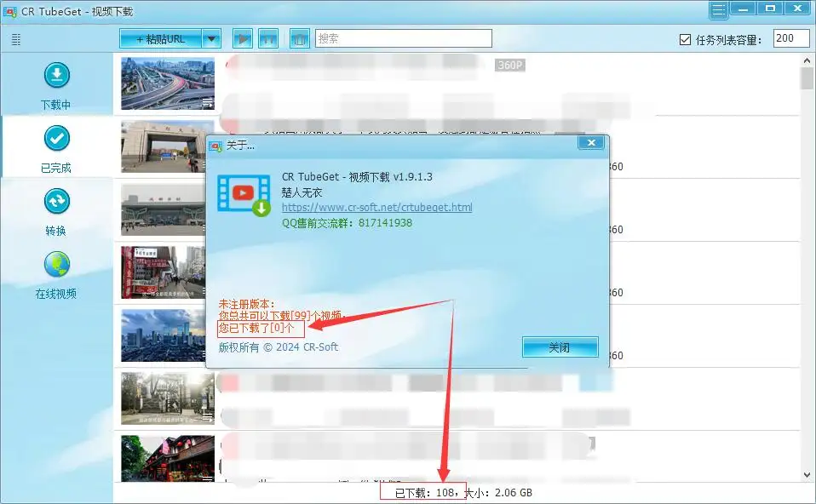Screen dimensions: 816x504
Task: Minimize the CR TubeGet main window
Action: (743, 9)
